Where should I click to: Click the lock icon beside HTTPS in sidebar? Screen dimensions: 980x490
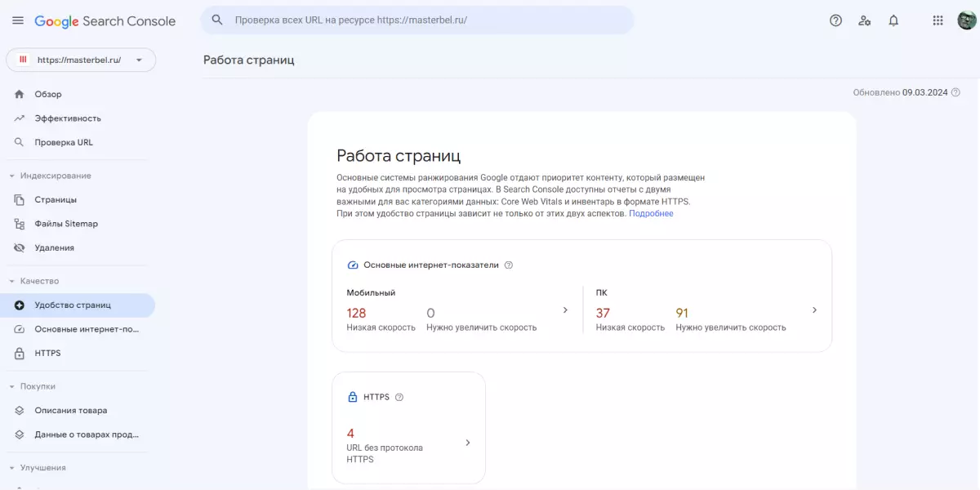pyautogui.click(x=20, y=354)
